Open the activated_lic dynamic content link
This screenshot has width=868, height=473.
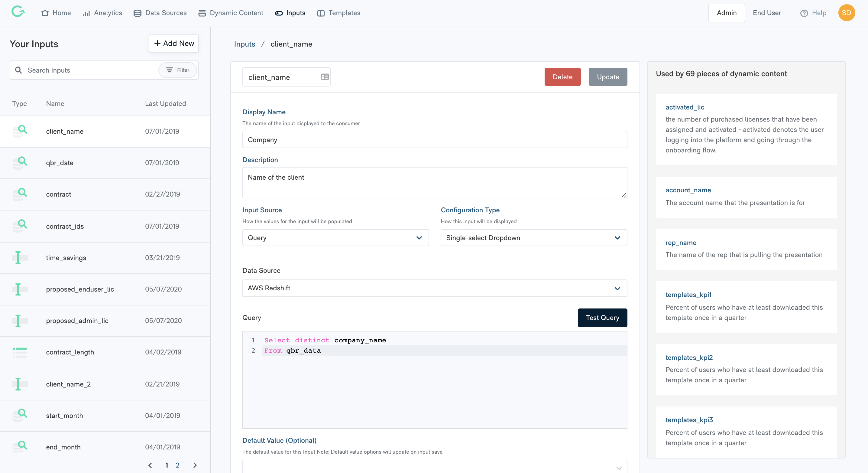click(685, 107)
